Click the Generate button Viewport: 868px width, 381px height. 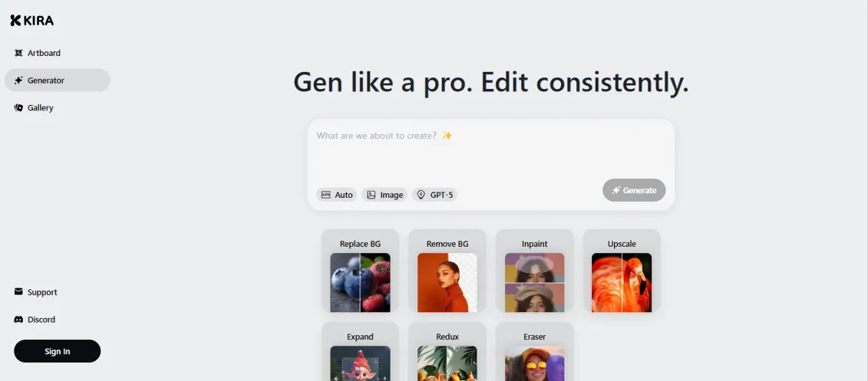[x=634, y=190]
